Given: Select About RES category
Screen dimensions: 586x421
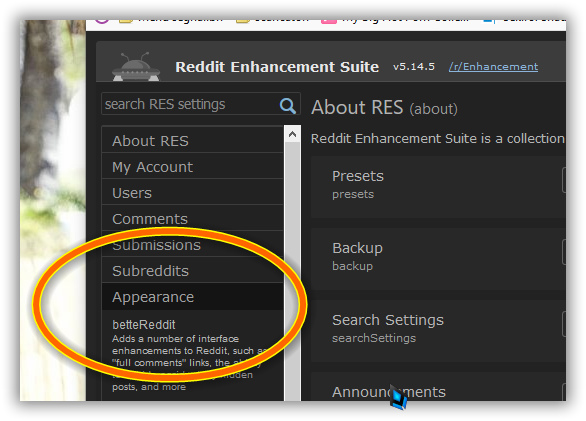Looking at the screenshot, I should [192, 141].
